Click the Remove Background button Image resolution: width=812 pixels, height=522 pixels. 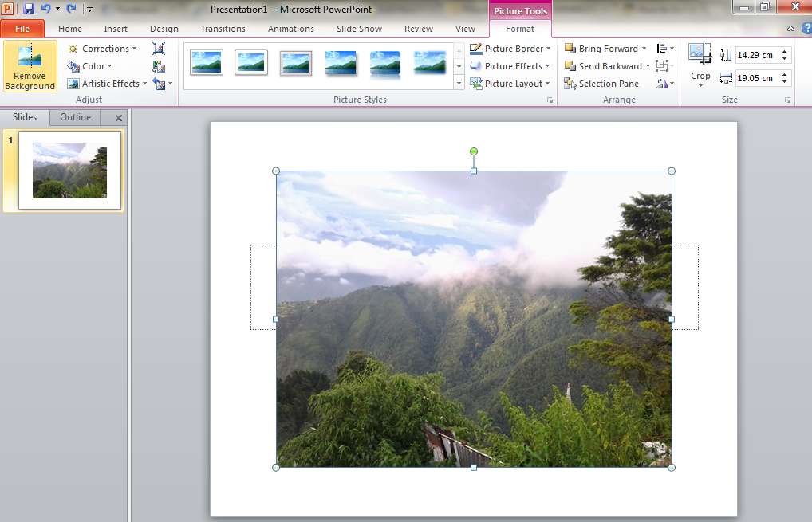coord(30,66)
